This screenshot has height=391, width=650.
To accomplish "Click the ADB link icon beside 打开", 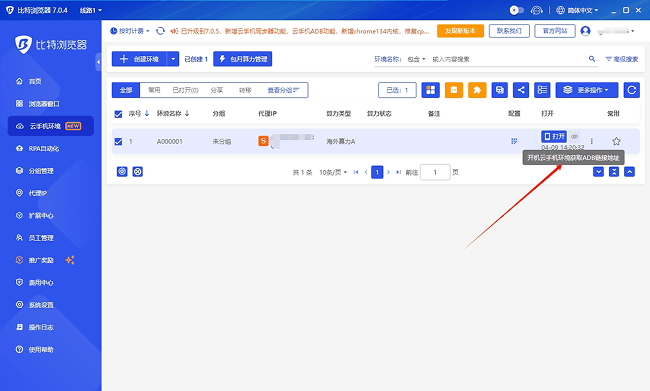I will pyautogui.click(x=575, y=136).
